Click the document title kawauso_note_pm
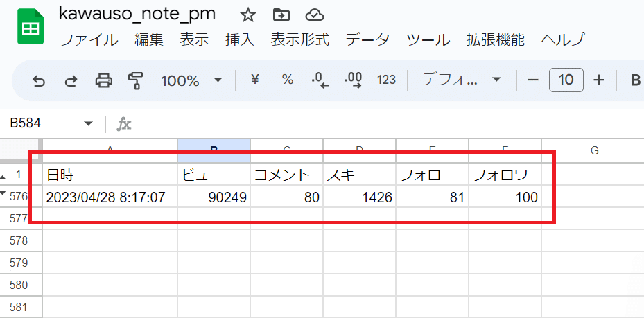Viewport: 644px width, 318px height. click(137, 15)
